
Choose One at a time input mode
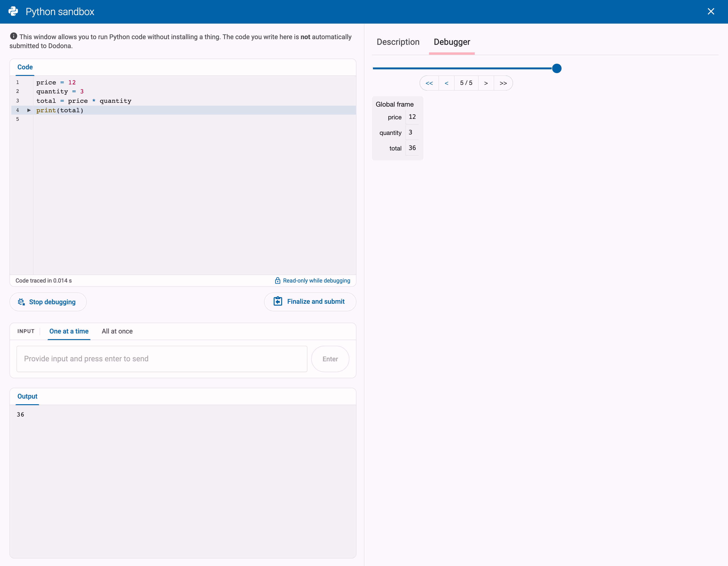click(69, 331)
